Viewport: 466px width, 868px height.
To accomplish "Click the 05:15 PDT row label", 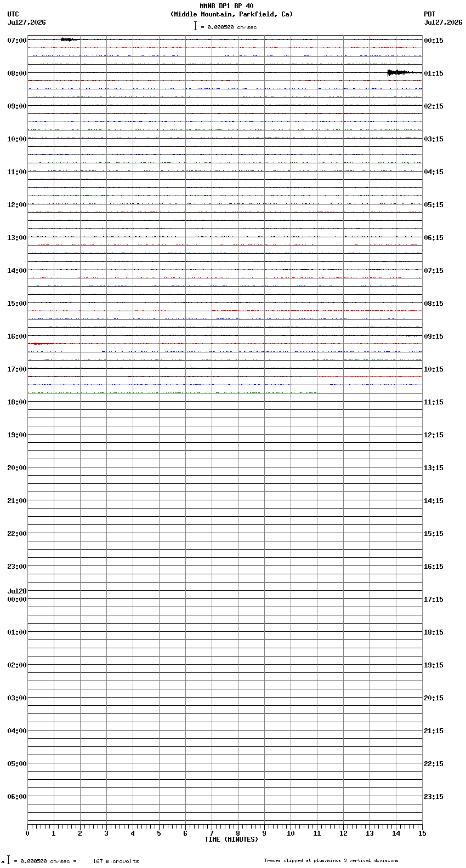I will (434, 205).
